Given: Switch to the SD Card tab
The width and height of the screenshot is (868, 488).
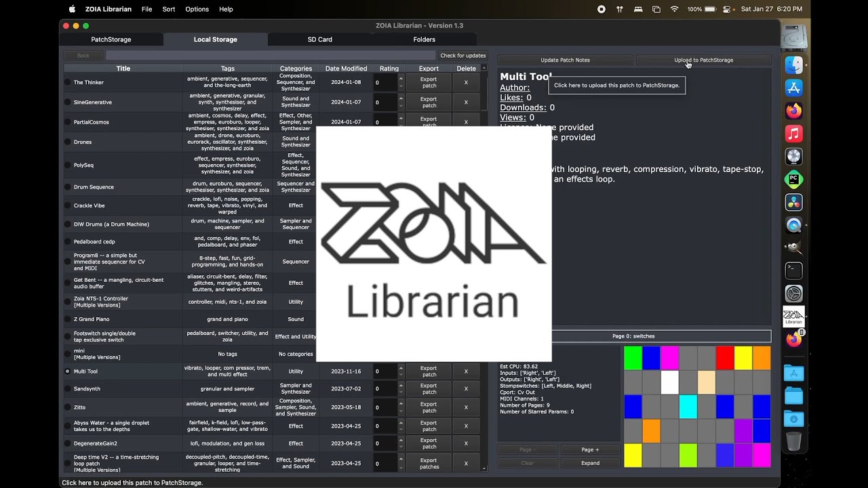Looking at the screenshot, I should point(320,39).
